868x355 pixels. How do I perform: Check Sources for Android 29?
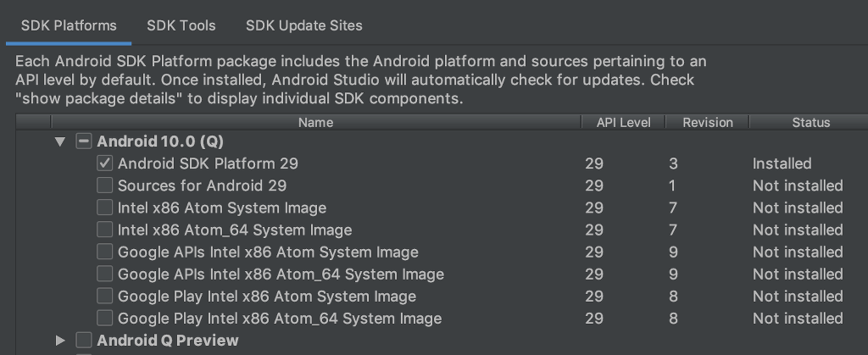point(105,186)
